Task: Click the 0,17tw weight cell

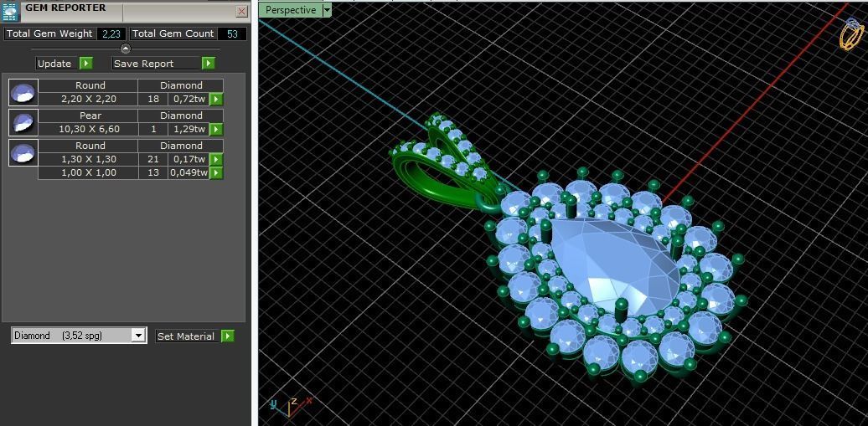Action: [x=189, y=159]
